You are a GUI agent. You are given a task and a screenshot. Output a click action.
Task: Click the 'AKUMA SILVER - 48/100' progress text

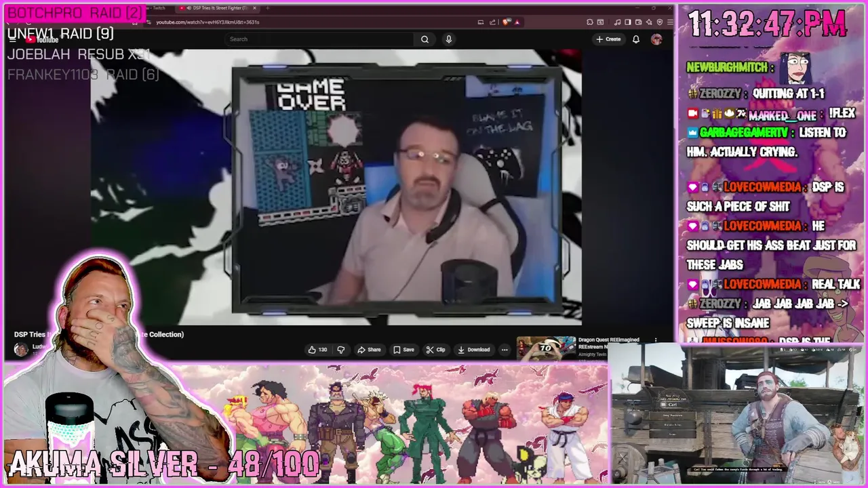point(165,464)
